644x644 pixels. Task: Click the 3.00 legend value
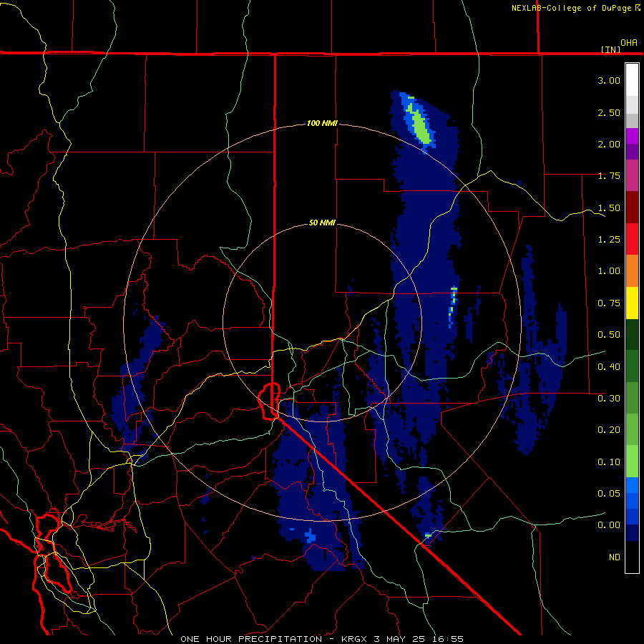click(x=609, y=80)
